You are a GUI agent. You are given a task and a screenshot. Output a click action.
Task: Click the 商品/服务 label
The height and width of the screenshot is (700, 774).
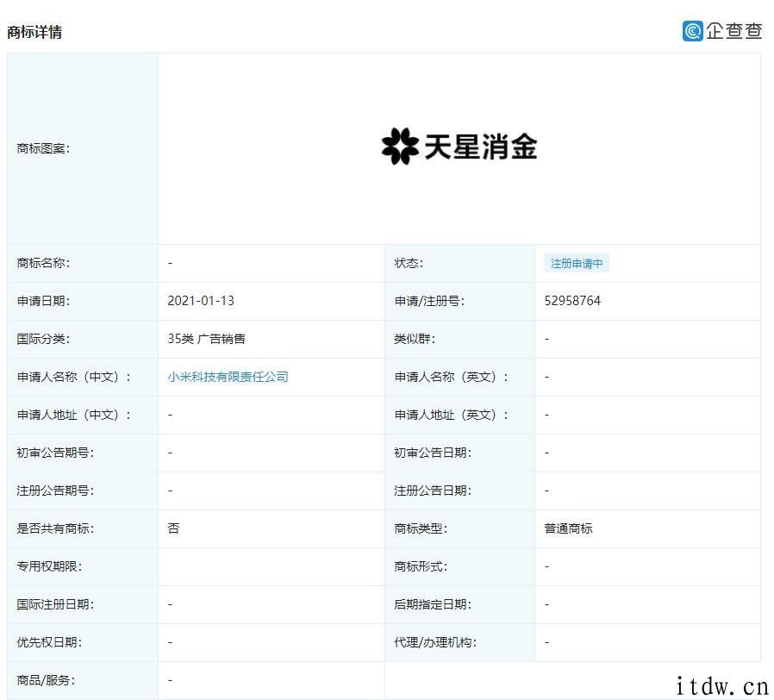[x=46, y=680]
